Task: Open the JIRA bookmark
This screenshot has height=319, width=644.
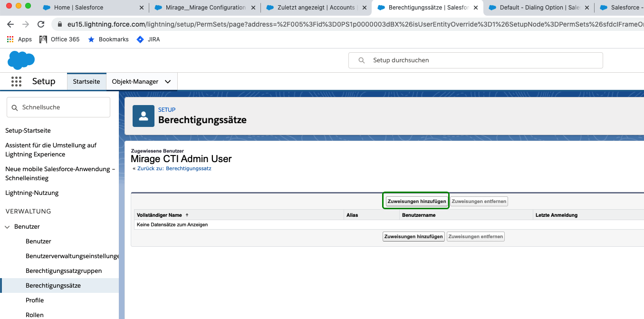Action: [148, 39]
